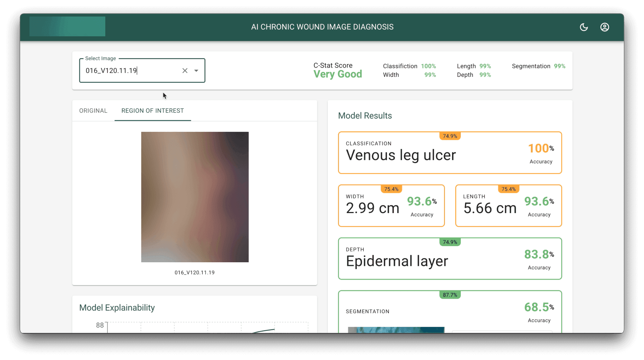Screen dimensions: 644x360
Task: Select the Venous leg ulcer classification card
Action: [x=450, y=153]
